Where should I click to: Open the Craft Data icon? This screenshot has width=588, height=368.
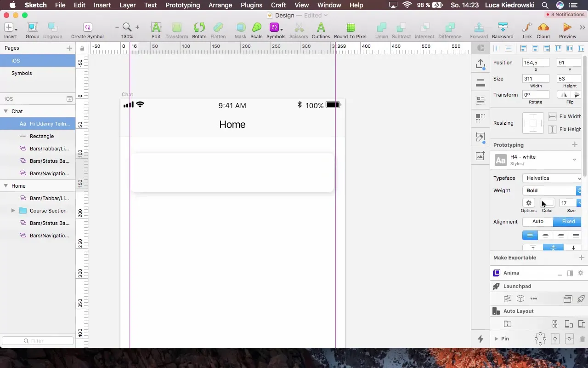pos(481,100)
